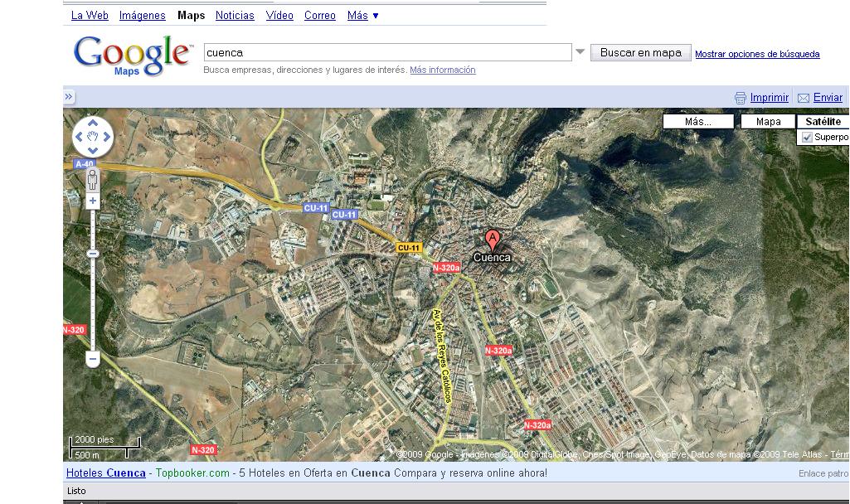Open Mostrar opciones de búsqueda link
This screenshot has width=850, height=504.
click(x=757, y=54)
